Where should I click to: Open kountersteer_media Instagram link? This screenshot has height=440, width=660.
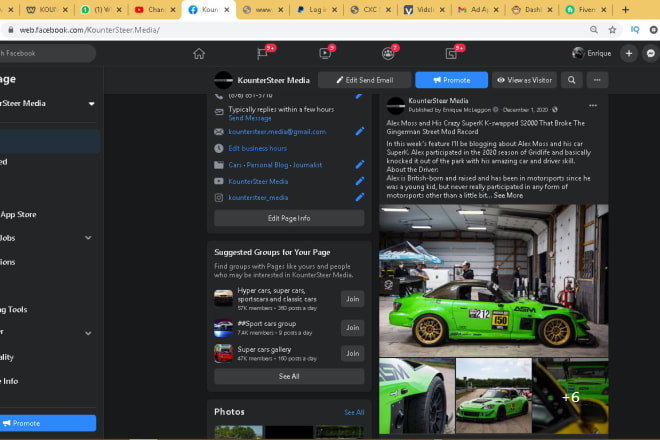[x=258, y=197]
